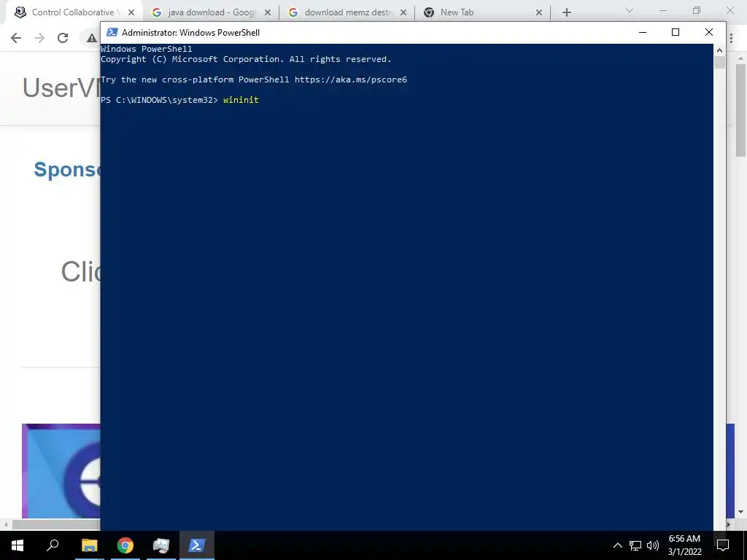Open File Explorer from the taskbar
This screenshot has height=560, width=747.
point(89,545)
